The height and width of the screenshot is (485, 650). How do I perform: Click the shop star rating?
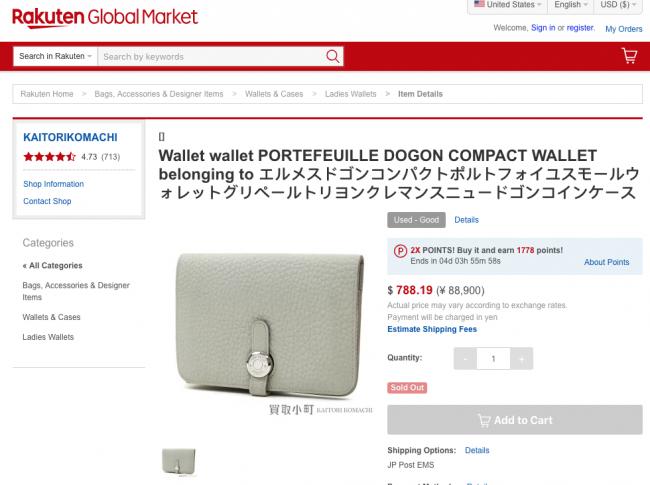click(x=49, y=157)
